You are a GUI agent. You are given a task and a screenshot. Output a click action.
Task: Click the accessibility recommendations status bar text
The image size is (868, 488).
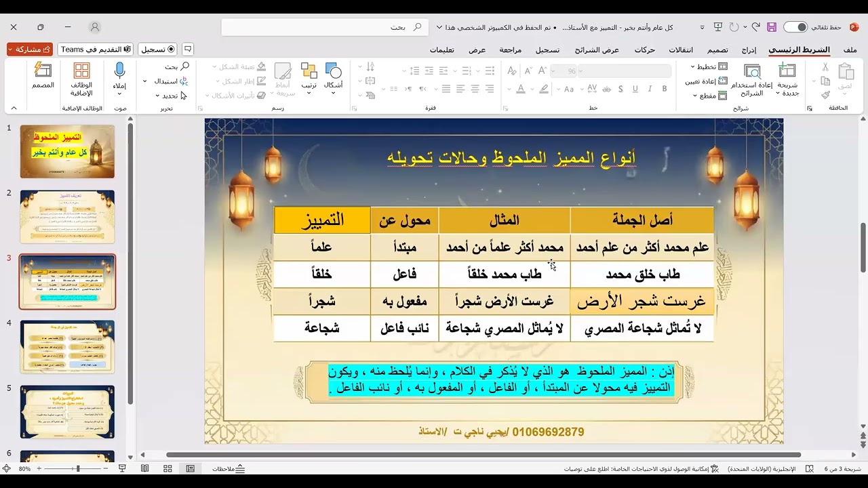[641, 468]
